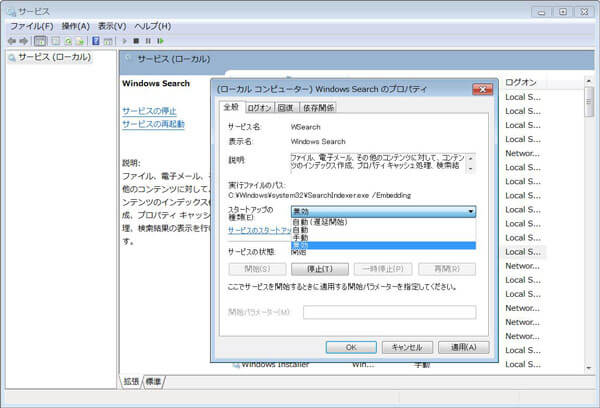The height and width of the screenshot is (408, 600).
Task: Click the WSearch service name text
Action: [305, 127]
